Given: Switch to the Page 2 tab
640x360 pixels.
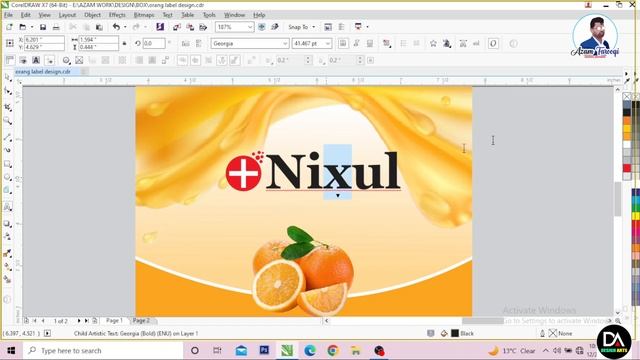Looking at the screenshot, I should pos(141,320).
